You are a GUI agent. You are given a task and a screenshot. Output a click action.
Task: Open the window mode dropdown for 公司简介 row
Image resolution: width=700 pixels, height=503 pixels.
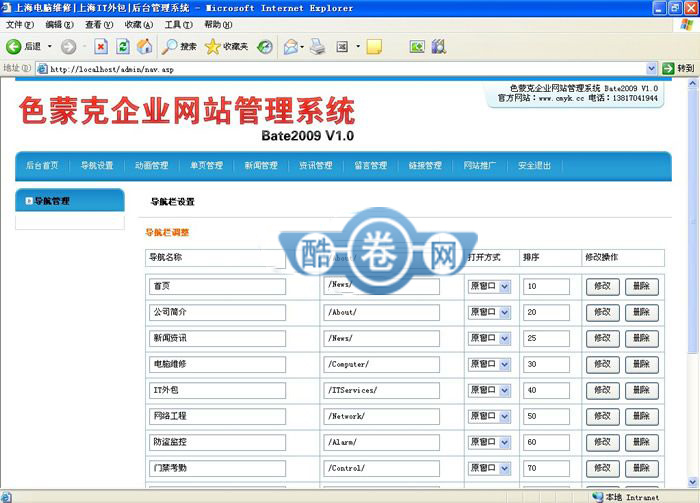(504, 312)
